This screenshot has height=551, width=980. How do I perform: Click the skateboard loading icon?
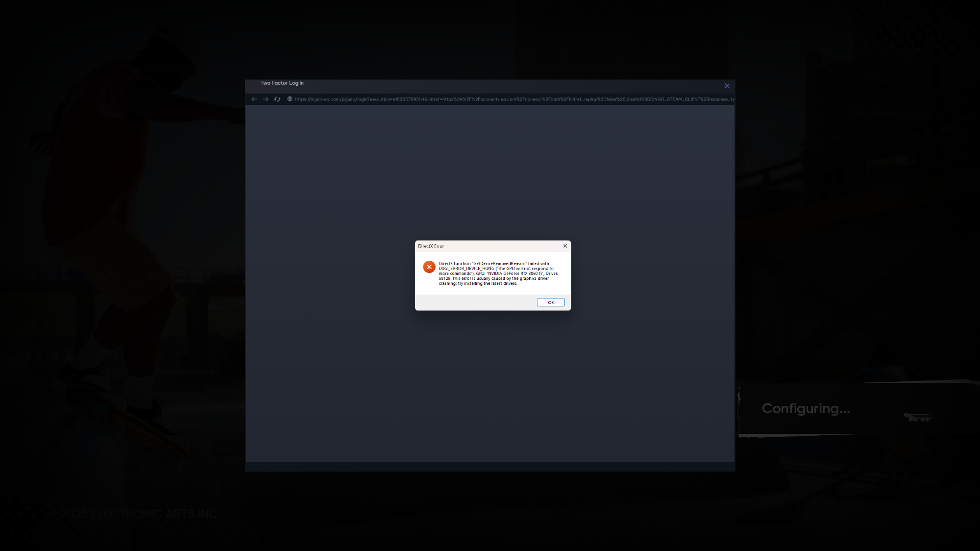917,417
